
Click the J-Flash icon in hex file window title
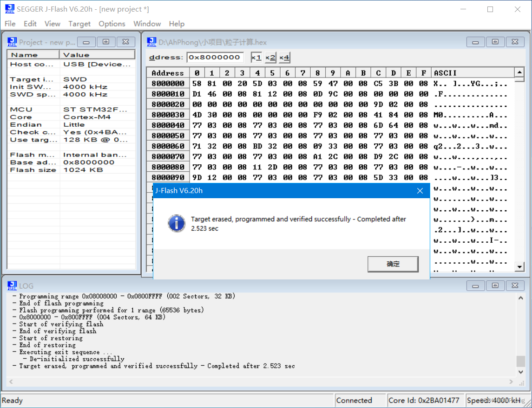(151, 42)
